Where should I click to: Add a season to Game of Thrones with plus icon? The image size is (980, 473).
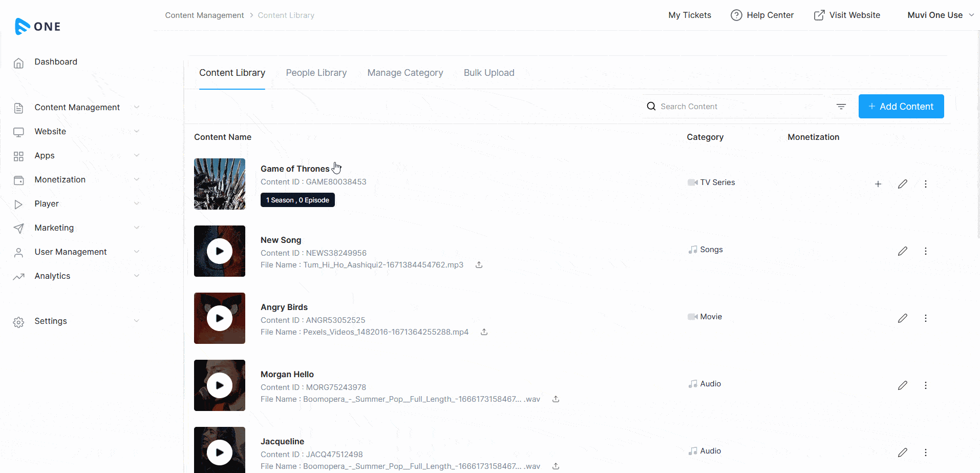pyautogui.click(x=878, y=184)
